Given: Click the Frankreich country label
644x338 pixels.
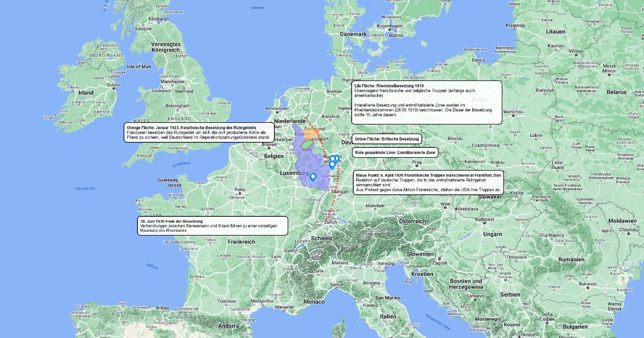Looking at the screenshot, I should [241, 242].
